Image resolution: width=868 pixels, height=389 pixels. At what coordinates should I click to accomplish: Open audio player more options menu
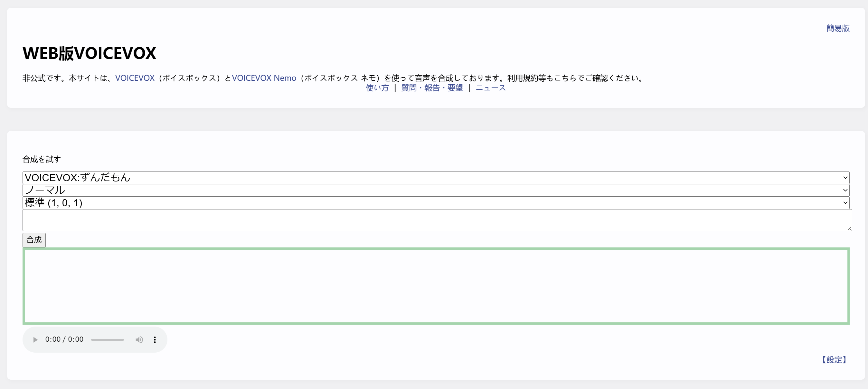(155, 339)
